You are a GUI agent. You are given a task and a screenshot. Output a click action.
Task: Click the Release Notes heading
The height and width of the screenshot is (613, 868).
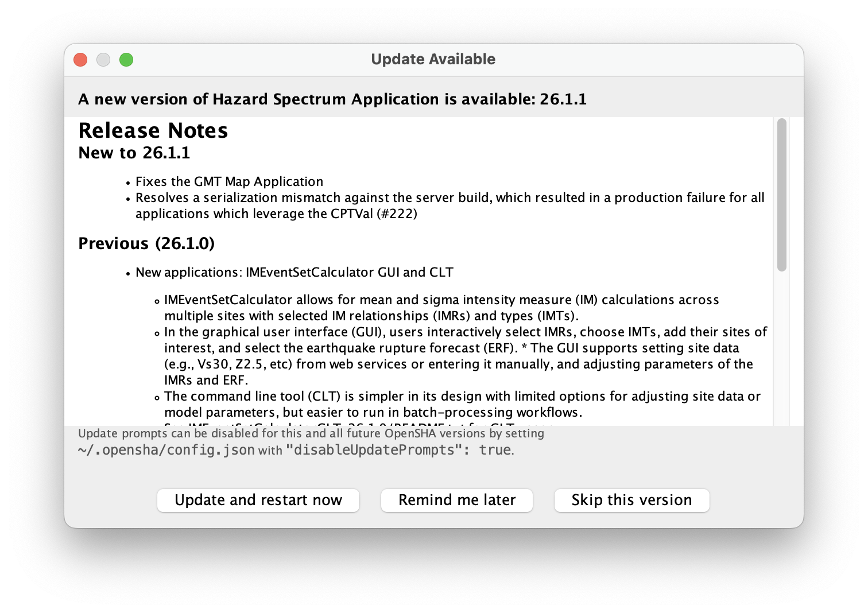153,130
